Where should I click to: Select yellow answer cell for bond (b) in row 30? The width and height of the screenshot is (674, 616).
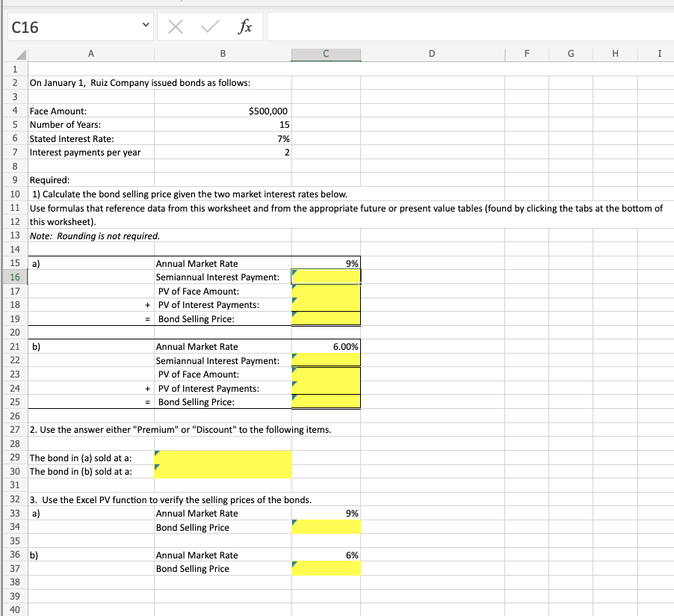(x=223, y=472)
